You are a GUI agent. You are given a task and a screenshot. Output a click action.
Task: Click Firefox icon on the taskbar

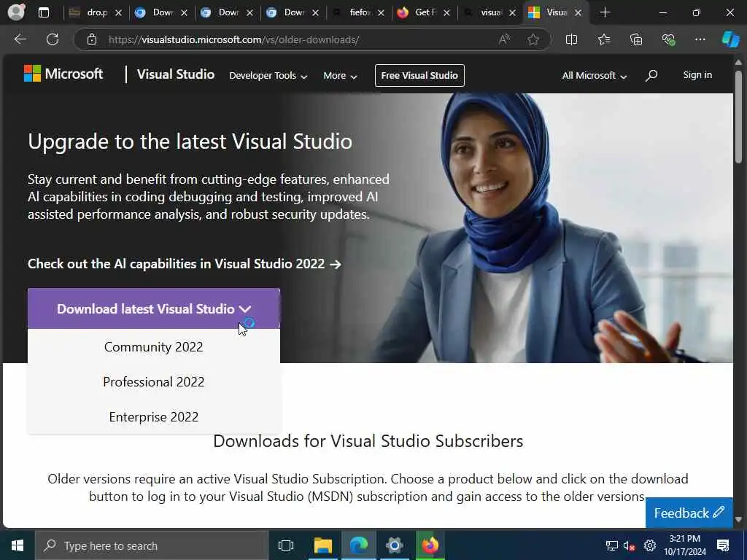pos(430,545)
